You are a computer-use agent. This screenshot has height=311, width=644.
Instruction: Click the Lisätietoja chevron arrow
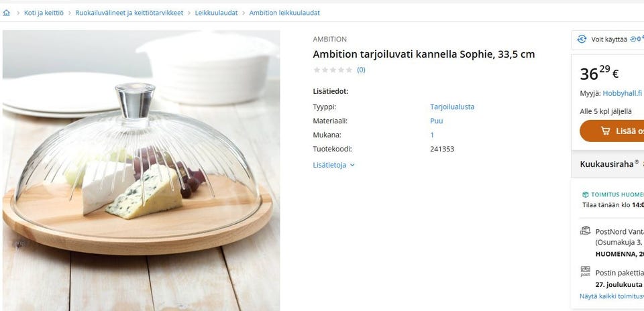352,165
